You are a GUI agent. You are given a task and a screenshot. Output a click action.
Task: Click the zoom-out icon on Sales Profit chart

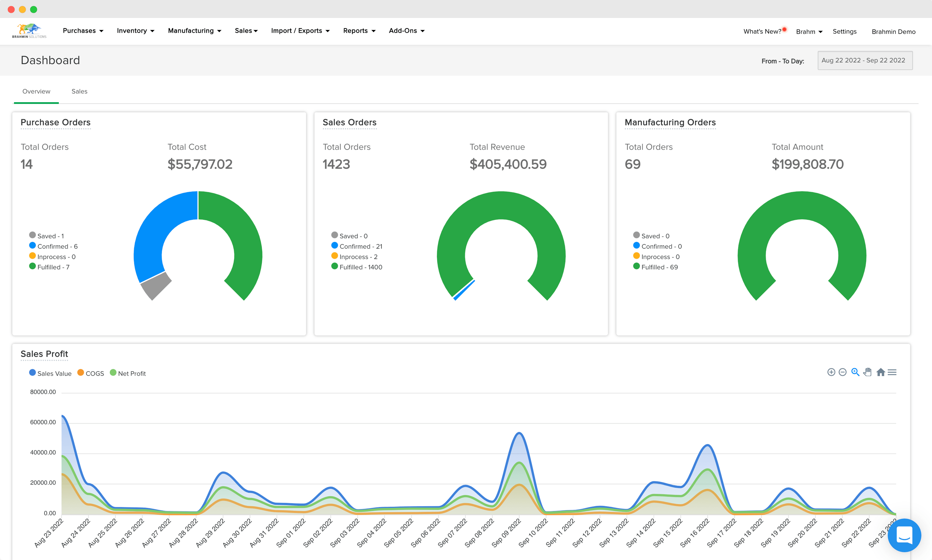[x=843, y=372]
